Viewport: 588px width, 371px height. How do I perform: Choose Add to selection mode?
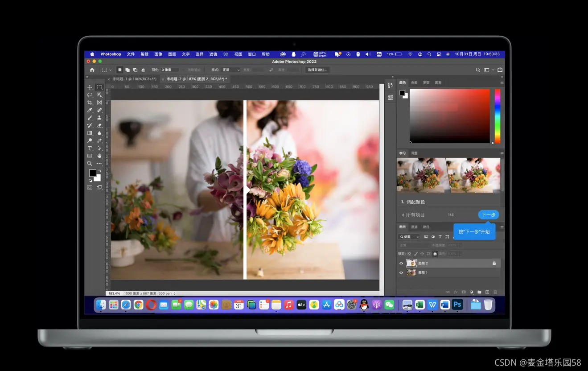tap(127, 70)
